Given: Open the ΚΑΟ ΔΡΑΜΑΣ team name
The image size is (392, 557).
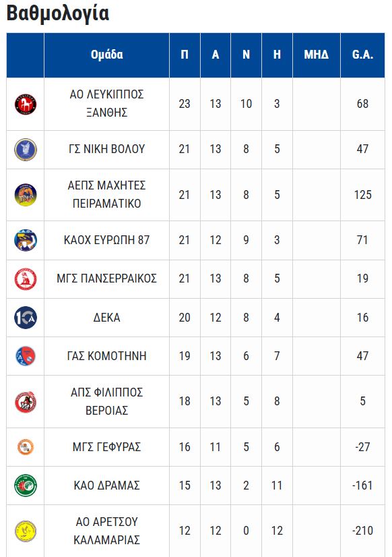Looking at the screenshot, I should [107, 486].
